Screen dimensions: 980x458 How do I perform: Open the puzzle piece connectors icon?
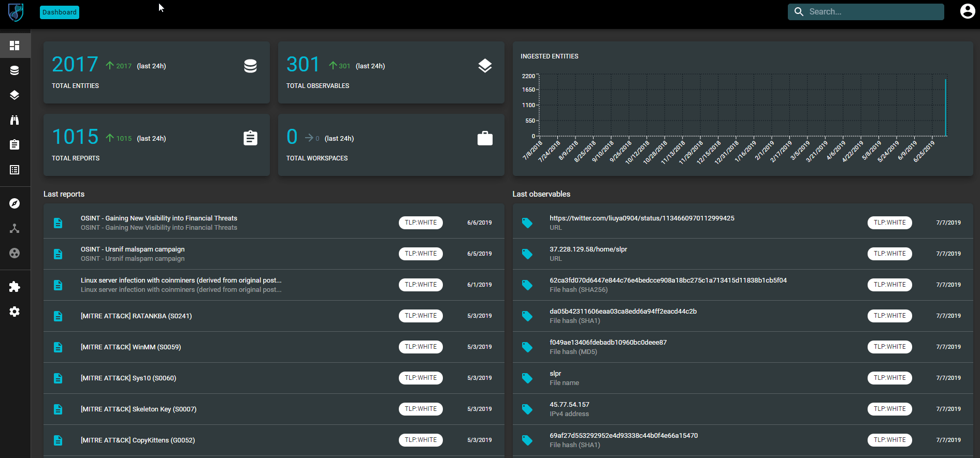(x=15, y=287)
